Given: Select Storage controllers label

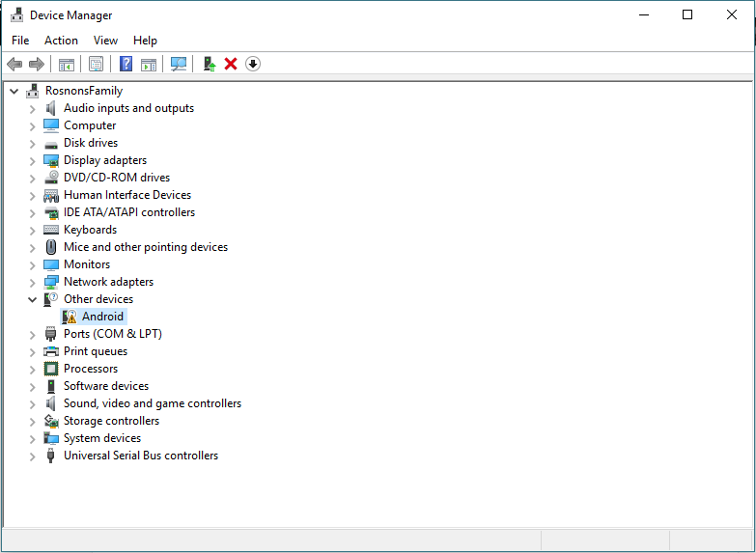Looking at the screenshot, I should click(111, 421).
